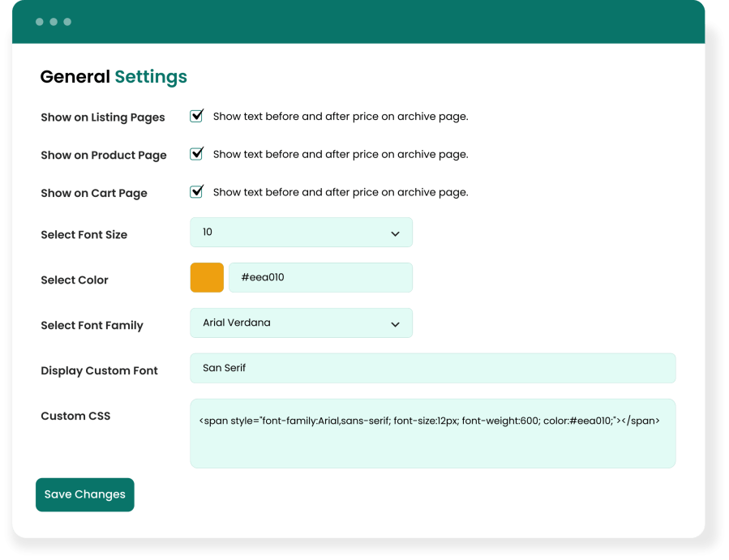The height and width of the screenshot is (560, 729).
Task: Open the Select Font Size dropdown
Action: click(302, 233)
